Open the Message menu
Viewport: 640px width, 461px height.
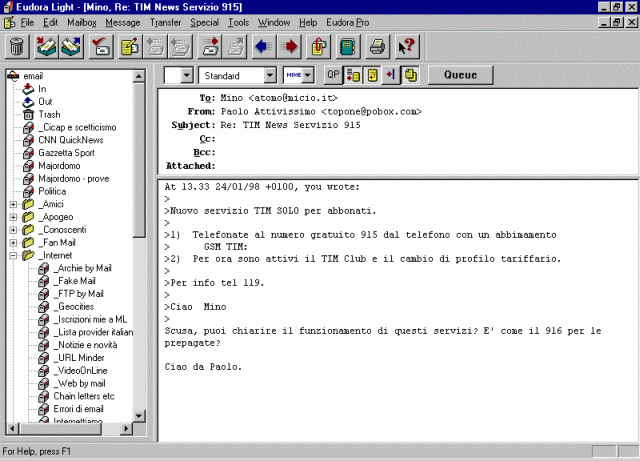pyautogui.click(x=122, y=22)
